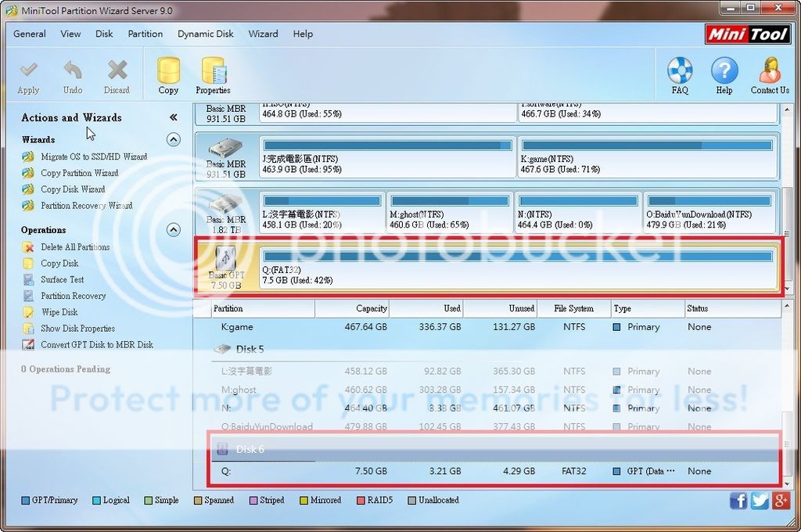Click the Apply checkmark toolbar icon
The width and height of the screenshot is (801, 532).
coord(28,73)
